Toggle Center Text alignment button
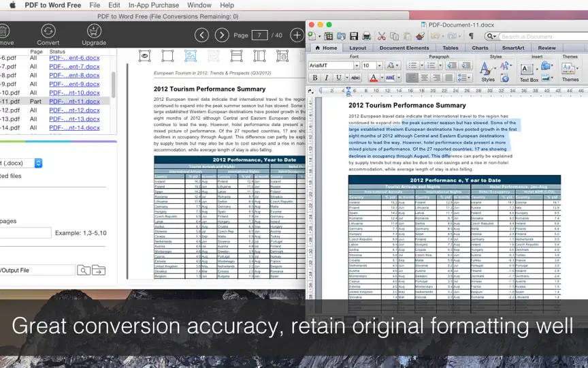This screenshot has width=588, height=368. [x=424, y=78]
